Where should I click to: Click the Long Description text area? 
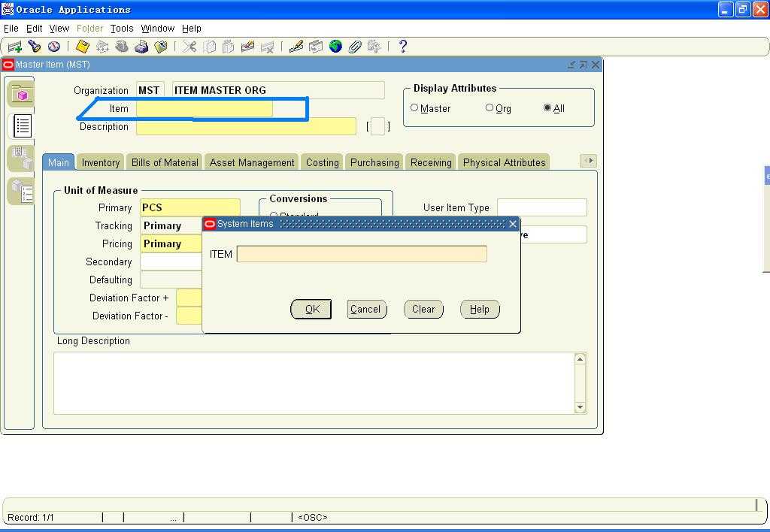point(314,382)
